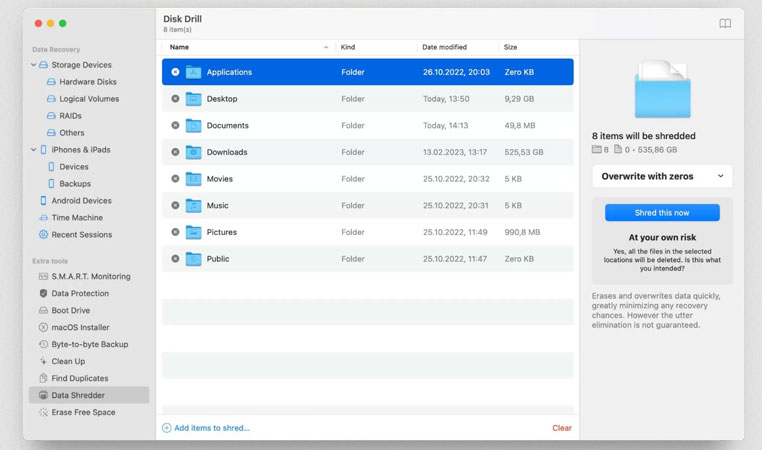Screen dimensions: 762x450
Task: Open Hardware Disks in sidebar
Action: 87,82
